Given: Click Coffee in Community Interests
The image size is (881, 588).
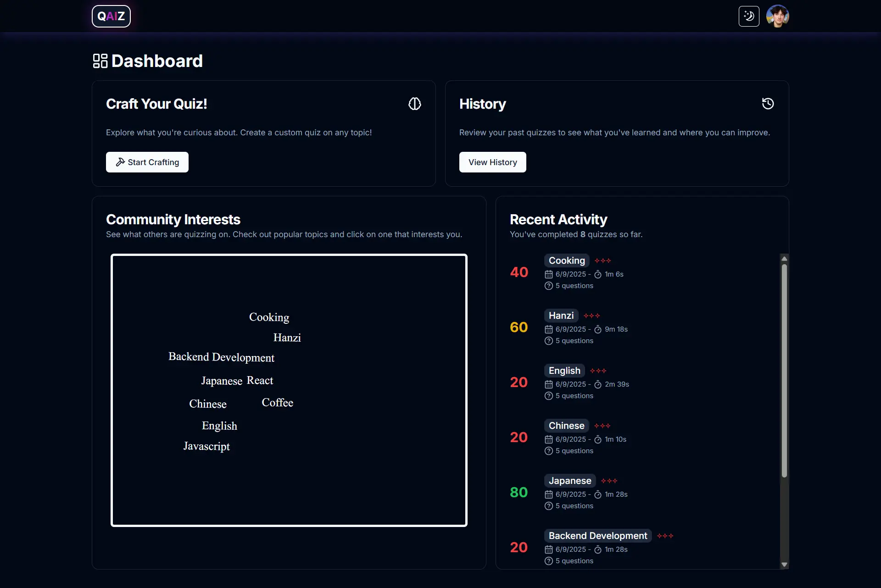Looking at the screenshot, I should pyautogui.click(x=277, y=403).
